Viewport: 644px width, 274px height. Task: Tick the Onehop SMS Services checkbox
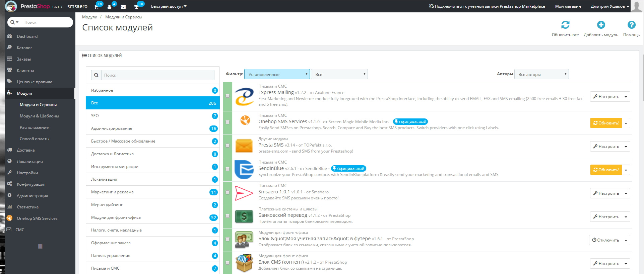pyautogui.click(x=228, y=122)
